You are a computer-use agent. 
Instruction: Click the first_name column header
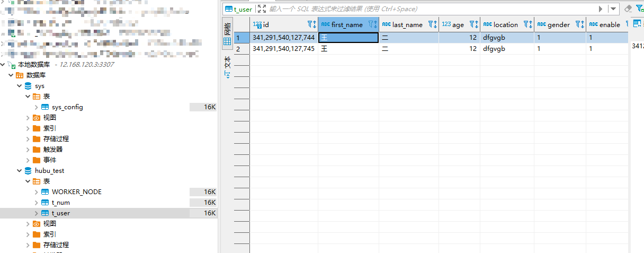pyautogui.click(x=347, y=24)
